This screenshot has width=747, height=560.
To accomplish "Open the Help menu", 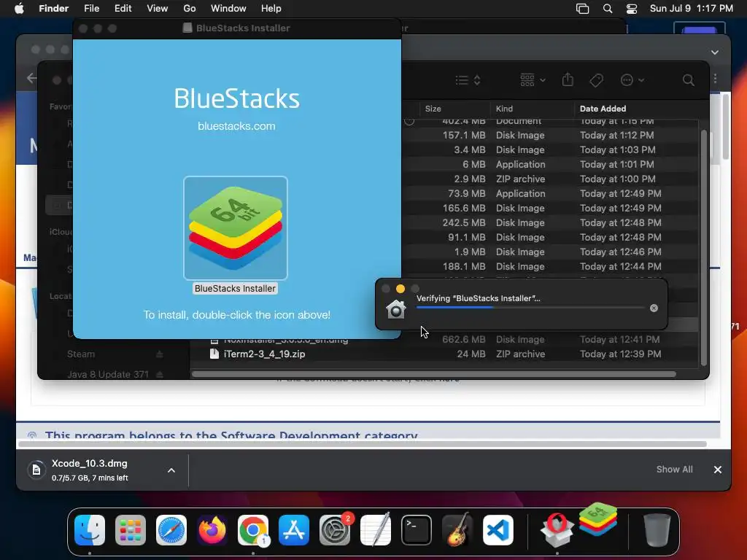I will click(271, 9).
